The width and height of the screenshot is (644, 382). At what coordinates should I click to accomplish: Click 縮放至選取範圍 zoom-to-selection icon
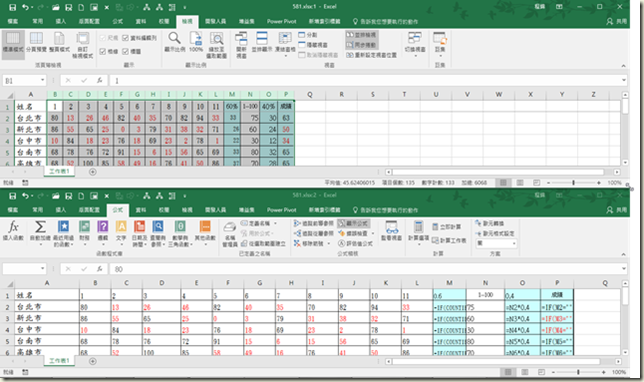click(x=216, y=45)
